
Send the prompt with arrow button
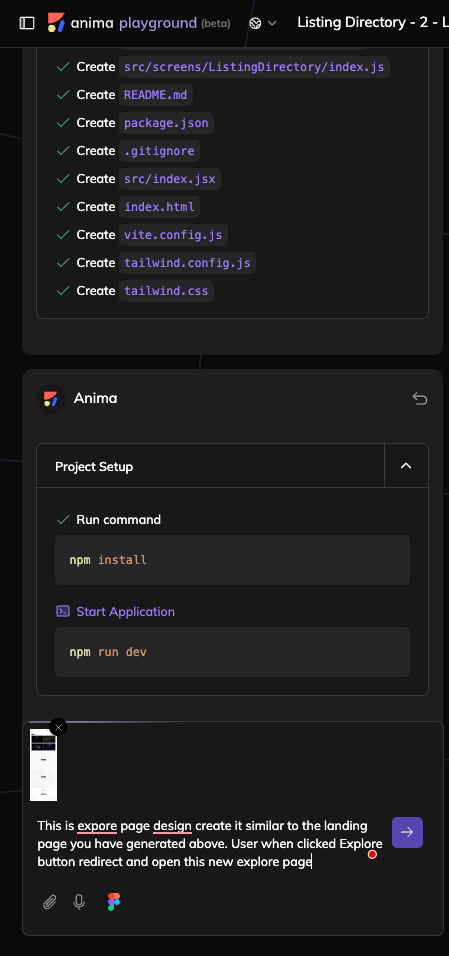pyautogui.click(x=407, y=832)
